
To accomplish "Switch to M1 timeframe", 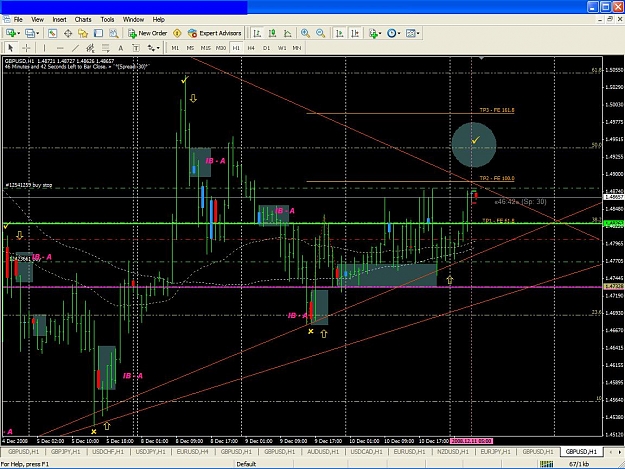I will coord(175,48).
